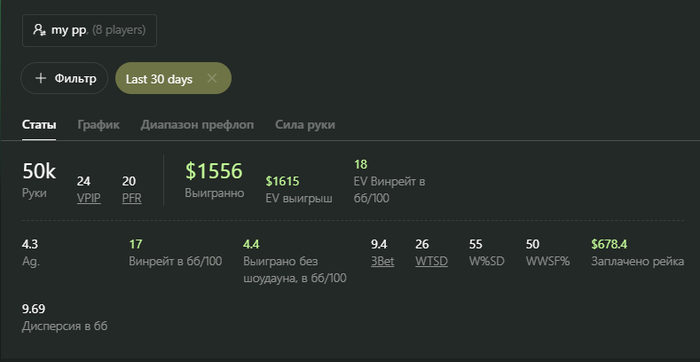Click the $678.4 Заплачено рейка value
Image resolution: width=700 pixels, height=362 pixels.
[x=609, y=244]
